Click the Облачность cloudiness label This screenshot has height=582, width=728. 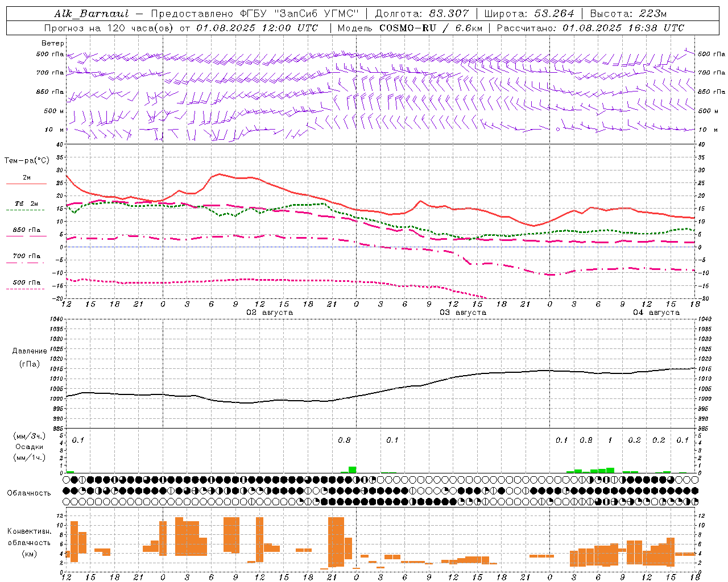(29, 493)
